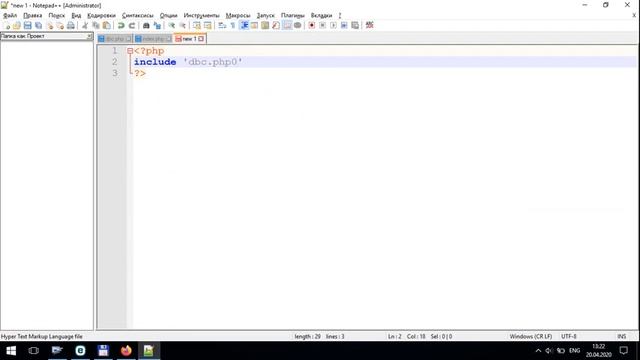This screenshot has height=360, width=640.
Task: Open the Windows Start menu
Action: tap(11, 351)
